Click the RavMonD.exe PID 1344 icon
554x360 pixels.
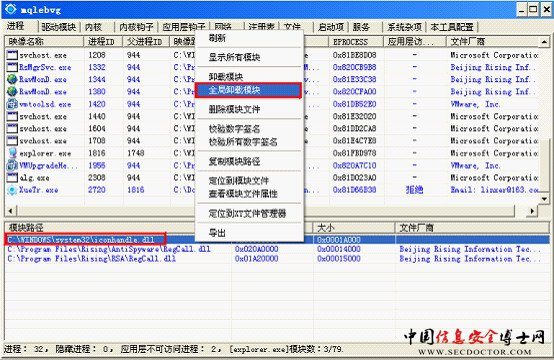coord(12,79)
